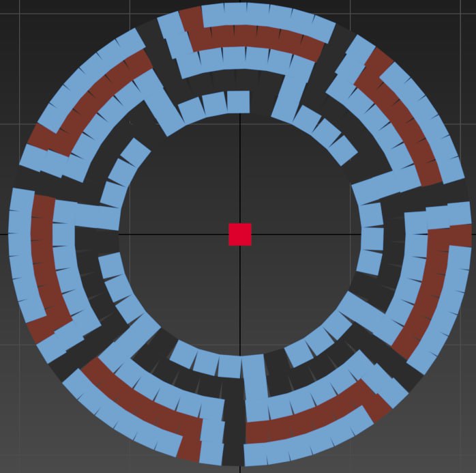Click the red square at the maze center
The height and width of the screenshot is (473, 476).
point(240,234)
